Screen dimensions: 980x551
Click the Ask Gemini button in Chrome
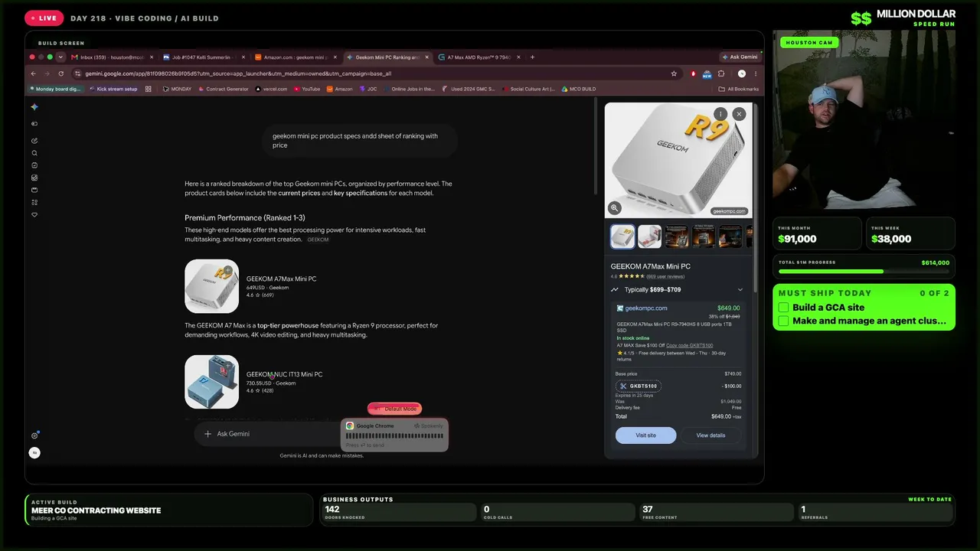[740, 57]
